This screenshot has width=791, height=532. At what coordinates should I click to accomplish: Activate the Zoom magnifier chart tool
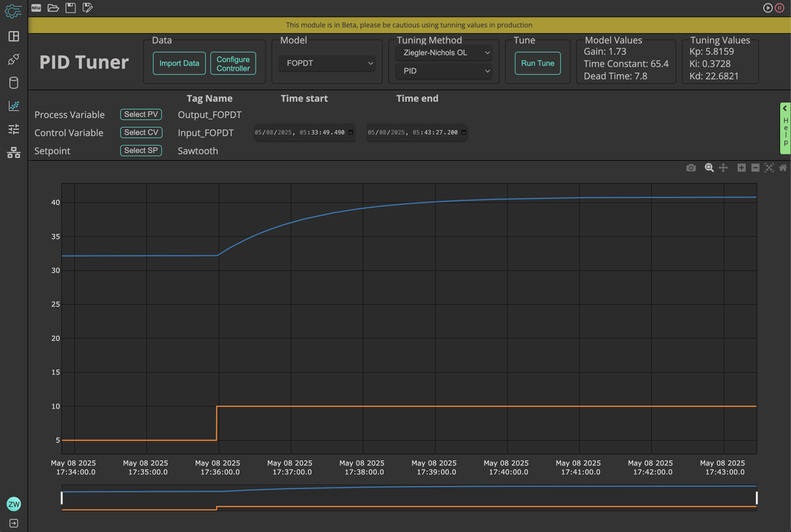(709, 168)
